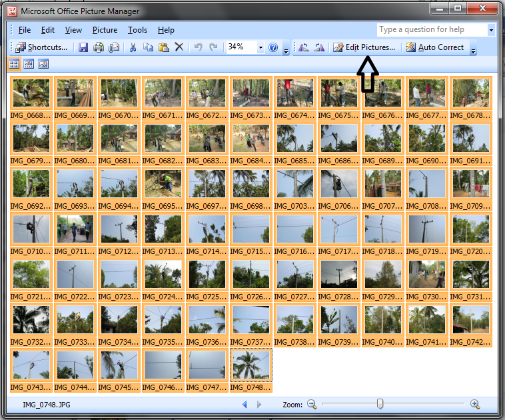Image resolution: width=505 pixels, height=420 pixels.
Task: Select thumbnail IMG_0720
Action: click(x=471, y=229)
